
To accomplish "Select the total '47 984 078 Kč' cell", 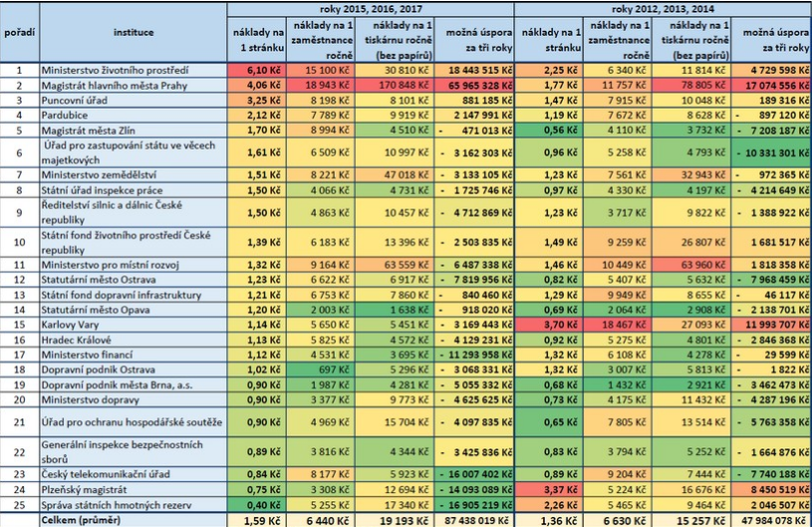I will click(x=771, y=520).
